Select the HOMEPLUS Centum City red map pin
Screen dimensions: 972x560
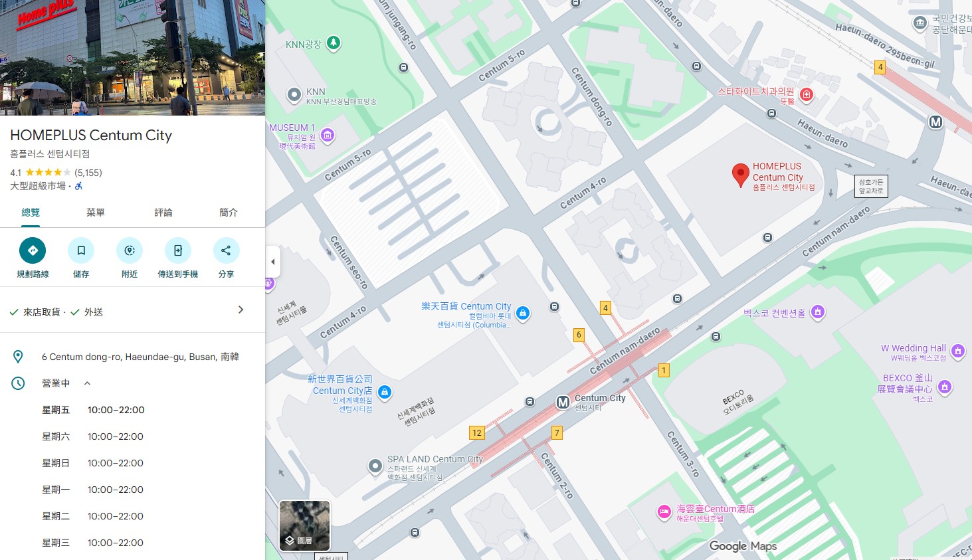(741, 175)
